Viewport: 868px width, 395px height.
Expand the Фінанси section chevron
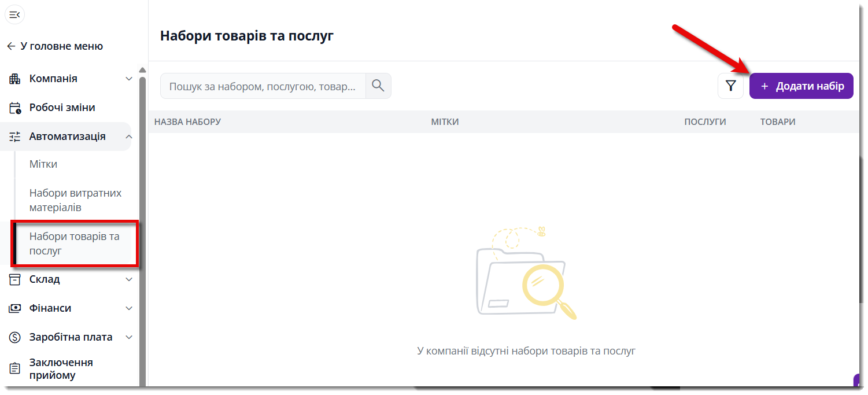[129, 308]
